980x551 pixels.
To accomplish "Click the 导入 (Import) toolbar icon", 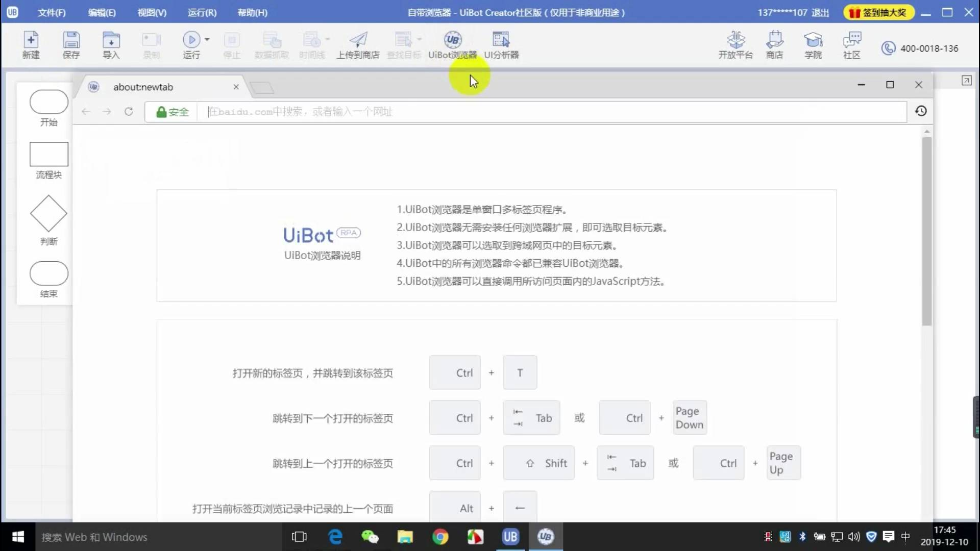I will coord(111,45).
